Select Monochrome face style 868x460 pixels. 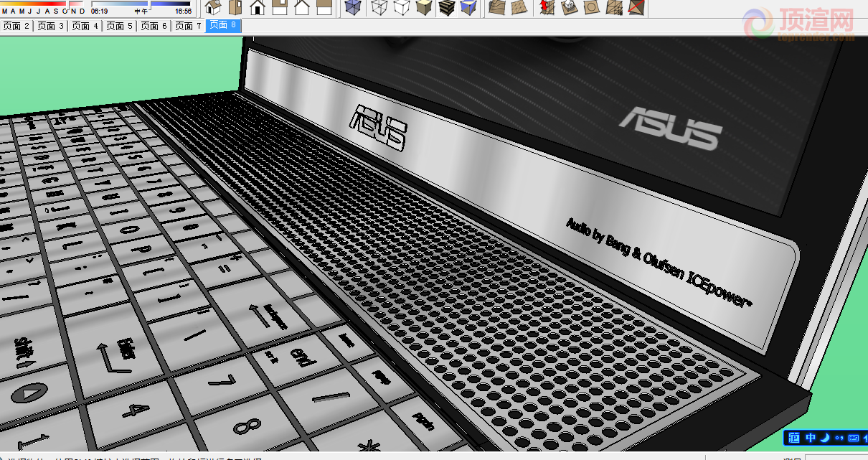pos(468,8)
